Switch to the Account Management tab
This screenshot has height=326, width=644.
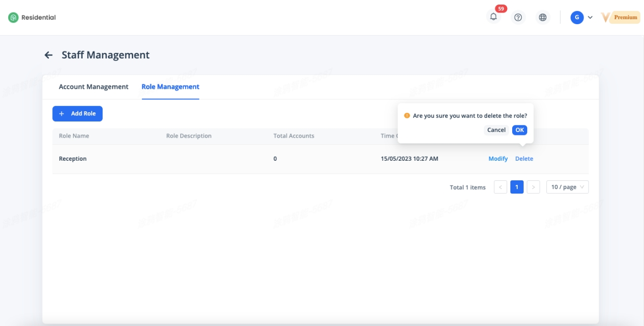[94, 87]
